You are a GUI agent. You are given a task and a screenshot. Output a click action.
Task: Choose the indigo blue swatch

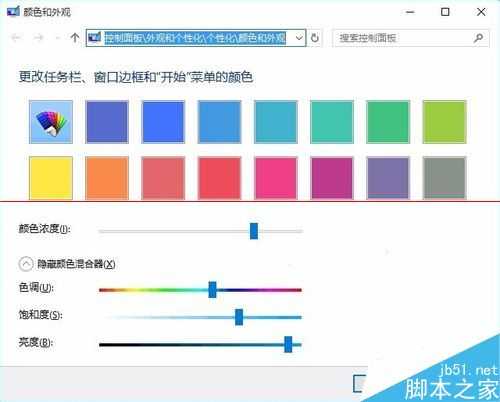[107, 122]
